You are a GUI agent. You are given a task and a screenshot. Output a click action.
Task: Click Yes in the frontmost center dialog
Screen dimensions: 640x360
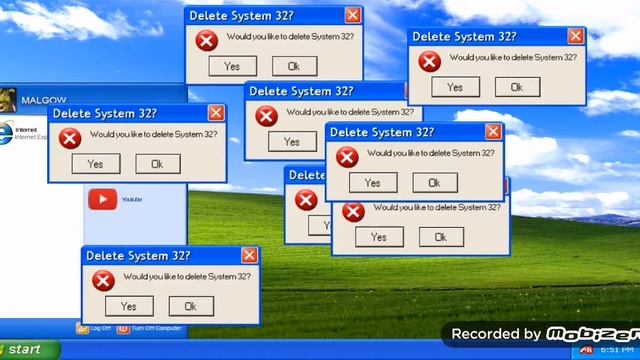[x=373, y=182]
